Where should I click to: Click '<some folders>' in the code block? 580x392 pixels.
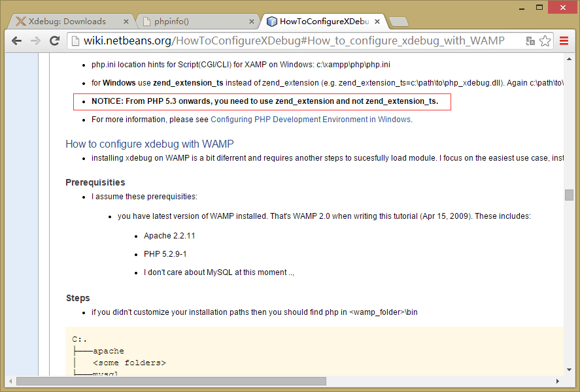tap(129, 363)
